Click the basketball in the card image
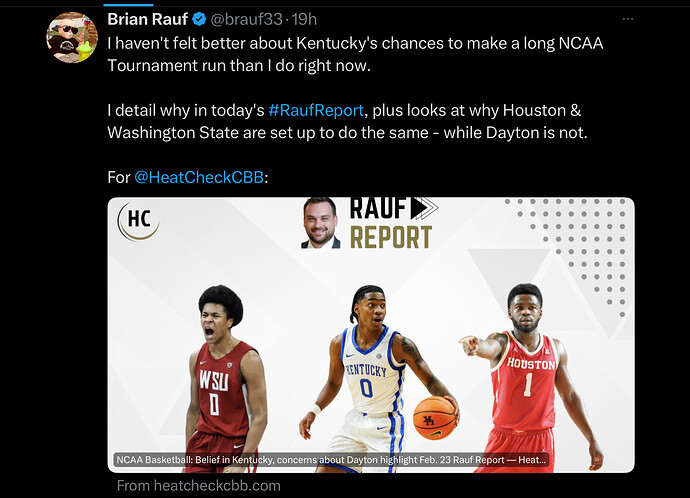Viewport: 690px width, 498px height. click(x=435, y=417)
